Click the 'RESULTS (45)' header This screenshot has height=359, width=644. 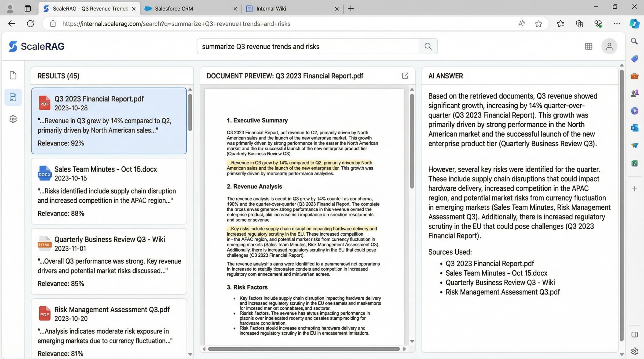(x=59, y=76)
